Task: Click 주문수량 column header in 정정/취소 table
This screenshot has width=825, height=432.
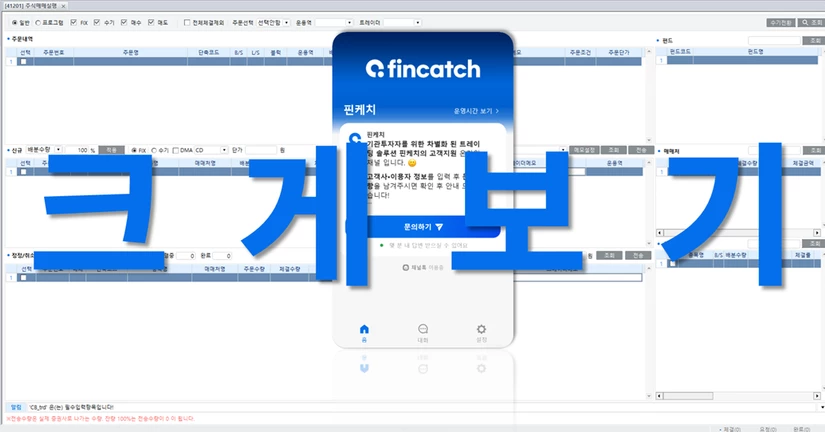Action: (x=254, y=269)
